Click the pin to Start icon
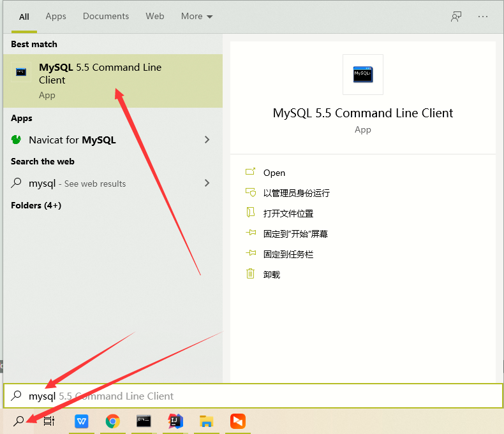The height and width of the screenshot is (434, 504). click(251, 233)
